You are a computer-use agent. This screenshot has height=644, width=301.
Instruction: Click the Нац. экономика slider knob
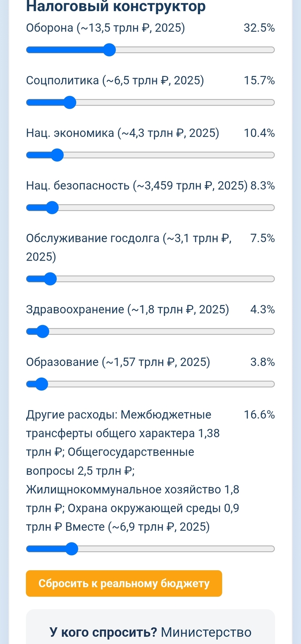(57, 155)
